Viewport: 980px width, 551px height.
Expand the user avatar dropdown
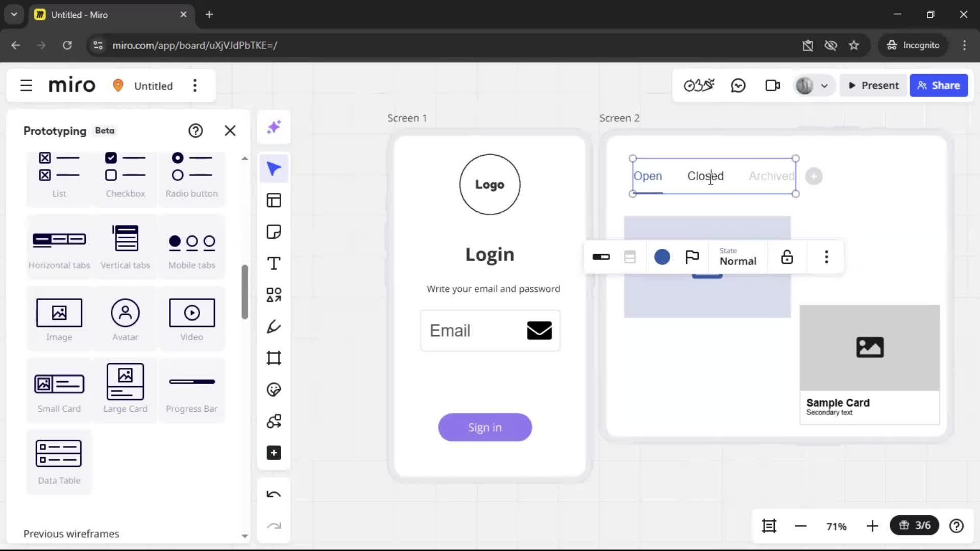tap(824, 86)
